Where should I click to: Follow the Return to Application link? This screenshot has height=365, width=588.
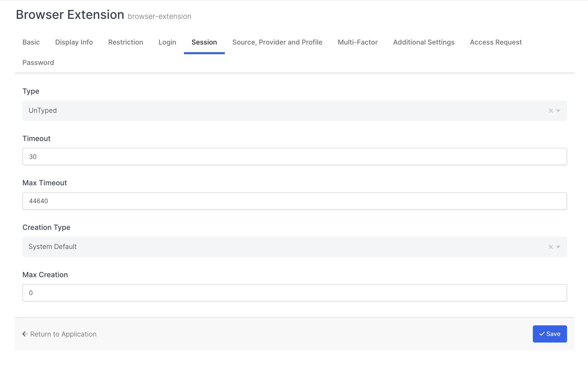pyautogui.click(x=60, y=334)
